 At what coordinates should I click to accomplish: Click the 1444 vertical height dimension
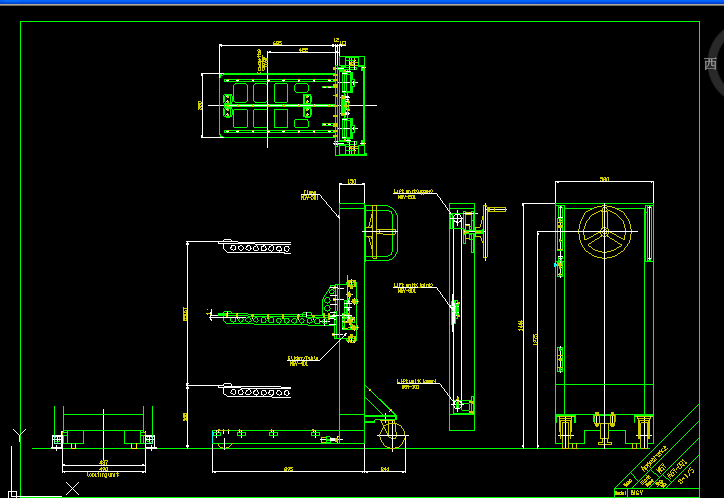[521, 325]
